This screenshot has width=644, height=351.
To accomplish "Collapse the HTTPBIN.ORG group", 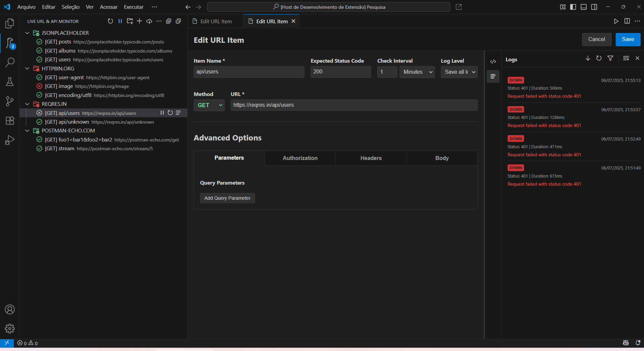I will click(27, 68).
